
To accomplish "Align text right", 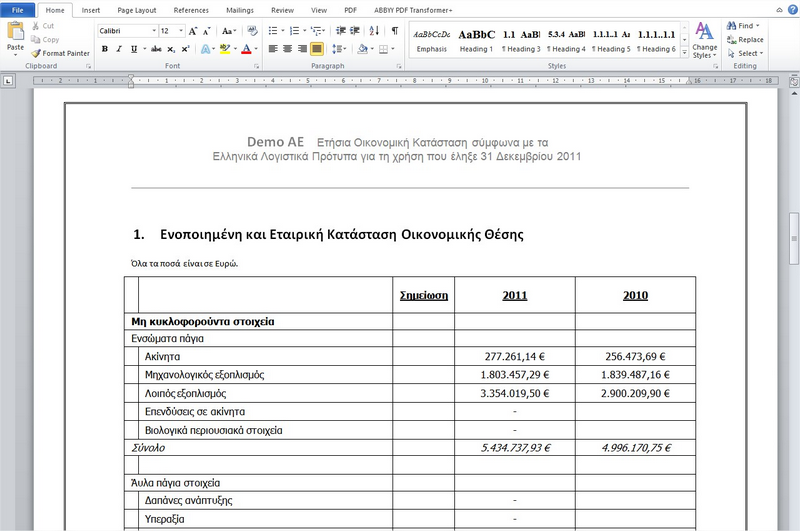I will tap(302, 49).
